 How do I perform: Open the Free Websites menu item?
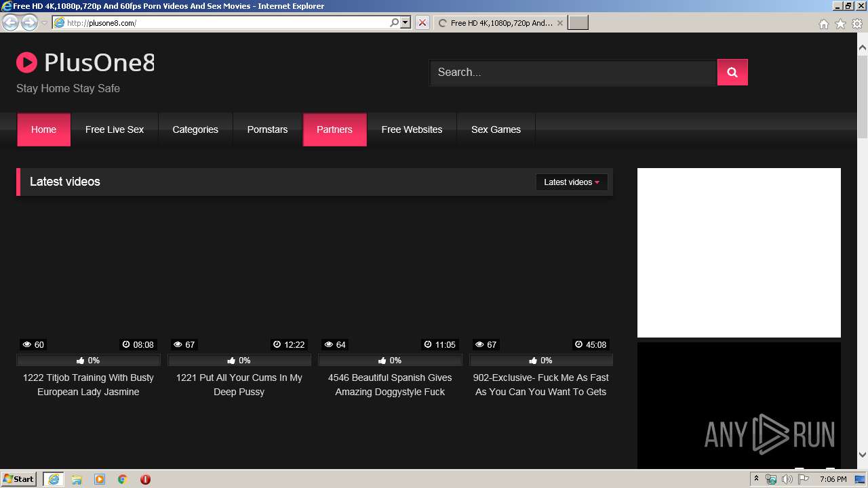click(412, 129)
